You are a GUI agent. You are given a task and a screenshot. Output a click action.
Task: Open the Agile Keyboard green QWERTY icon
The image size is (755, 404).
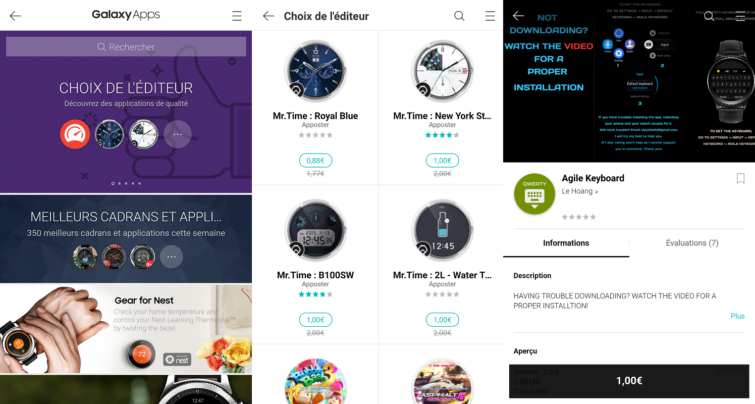click(x=534, y=194)
